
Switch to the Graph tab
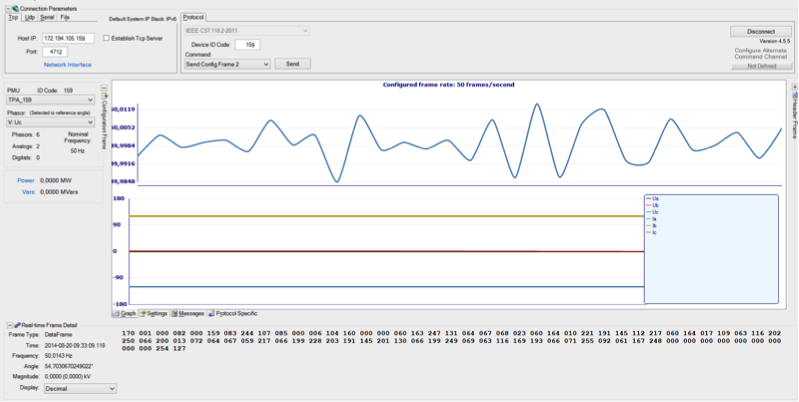pyautogui.click(x=125, y=313)
